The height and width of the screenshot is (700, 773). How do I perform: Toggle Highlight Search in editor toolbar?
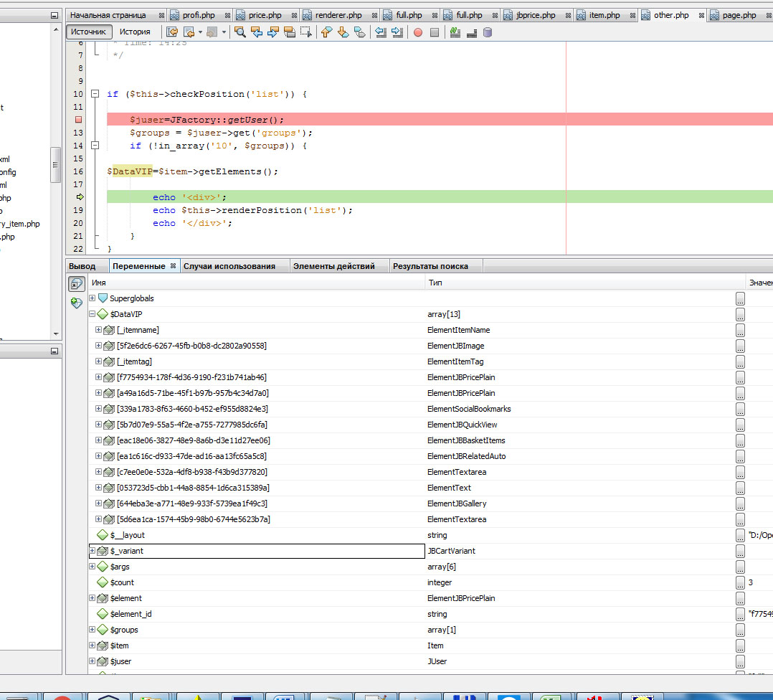pos(290,32)
